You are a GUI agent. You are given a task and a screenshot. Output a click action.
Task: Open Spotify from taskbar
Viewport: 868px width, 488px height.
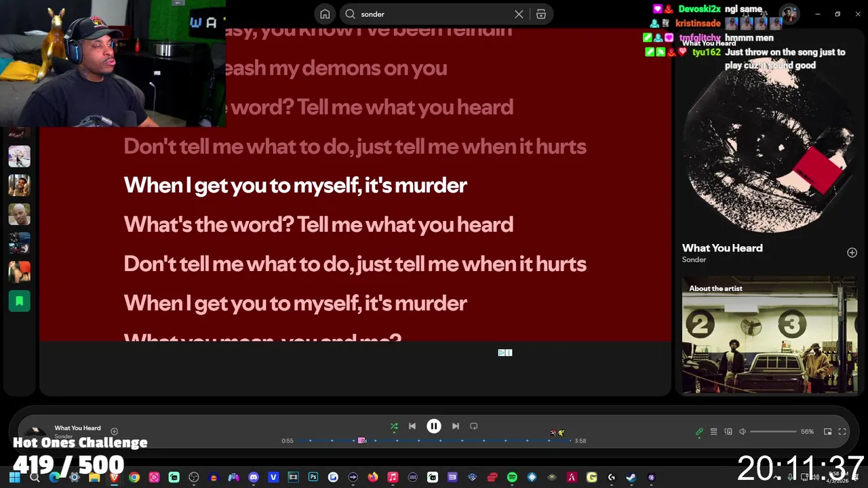[x=512, y=477]
